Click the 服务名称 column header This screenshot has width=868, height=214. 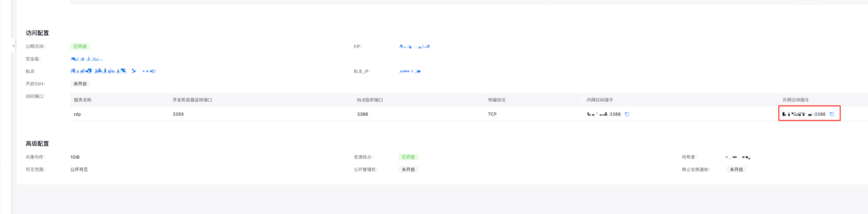pos(83,100)
